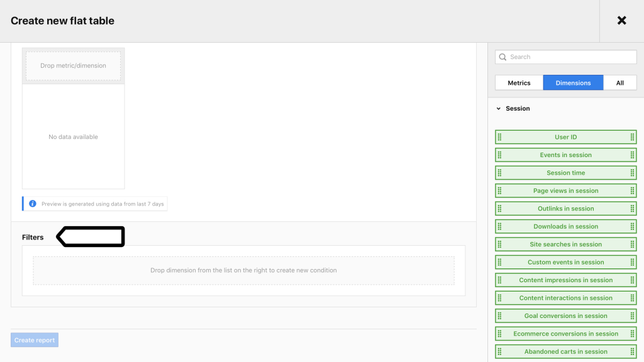Image resolution: width=644 pixels, height=362 pixels.
Task: Select Page views in session dimension
Action: click(x=565, y=190)
